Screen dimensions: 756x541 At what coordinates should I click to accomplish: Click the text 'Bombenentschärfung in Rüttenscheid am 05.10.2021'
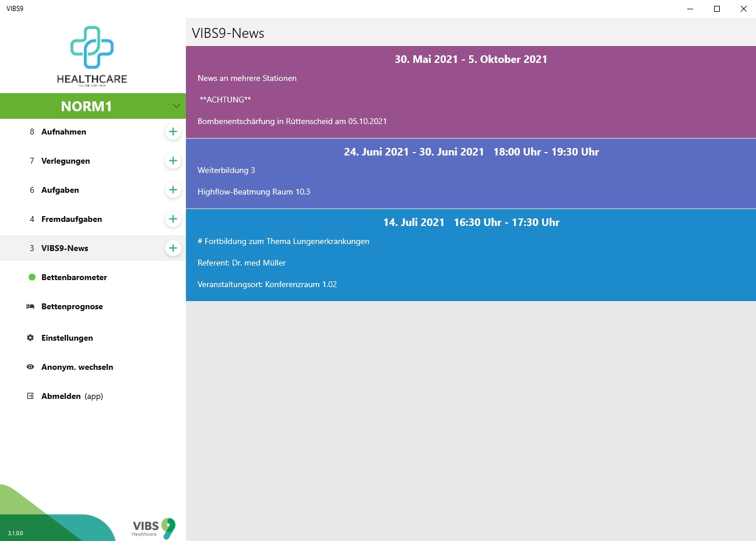292,121
